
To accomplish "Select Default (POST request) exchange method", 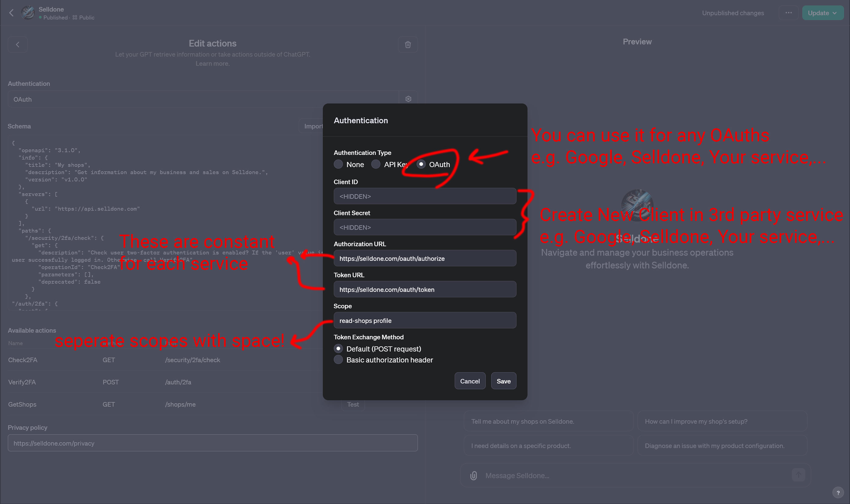I will (x=338, y=349).
